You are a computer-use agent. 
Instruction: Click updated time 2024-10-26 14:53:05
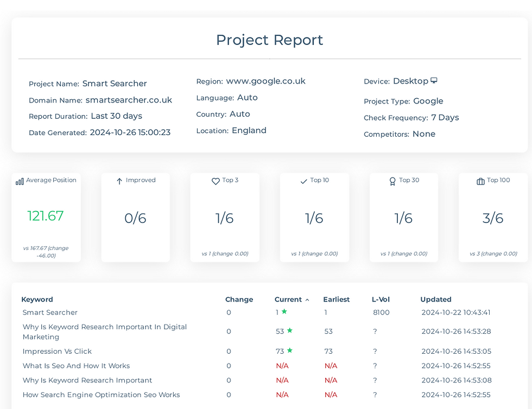pyautogui.click(x=456, y=352)
